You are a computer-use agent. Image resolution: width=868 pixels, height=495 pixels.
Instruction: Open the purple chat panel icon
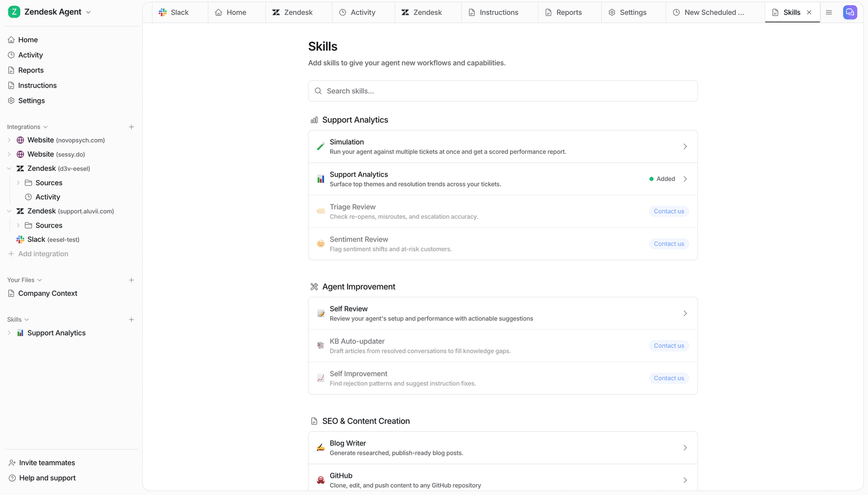click(x=850, y=12)
